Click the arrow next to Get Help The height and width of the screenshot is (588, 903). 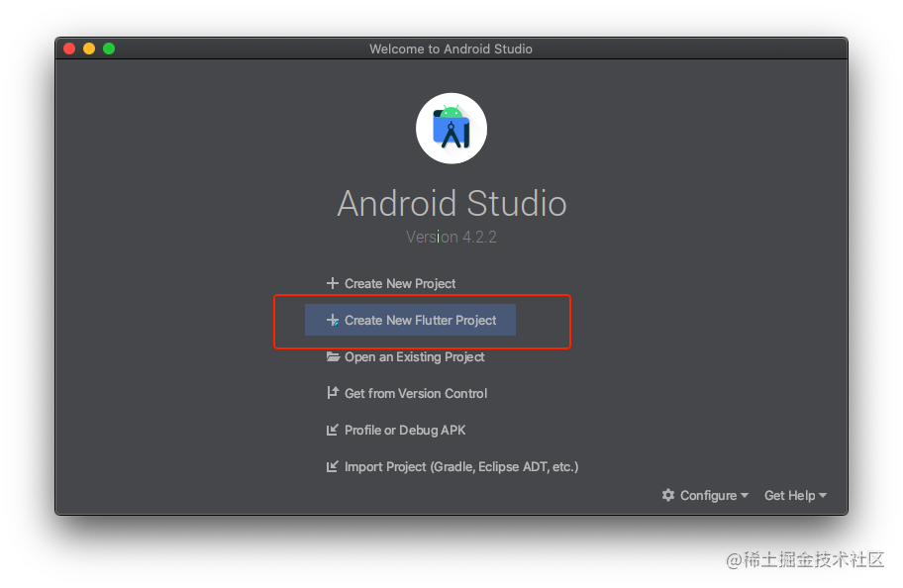pyautogui.click(x=823, y=495)
